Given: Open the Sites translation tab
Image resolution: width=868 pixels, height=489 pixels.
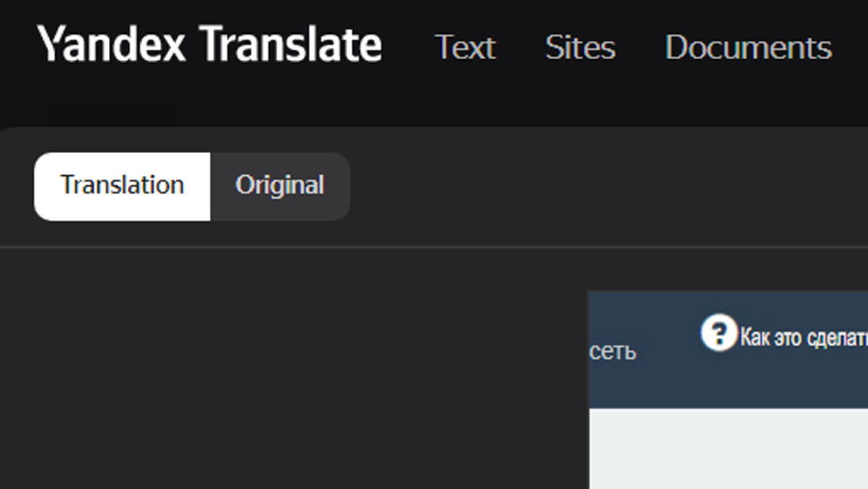Looking at the screenshot, I should pyautogui.click(x=580, y=47).
